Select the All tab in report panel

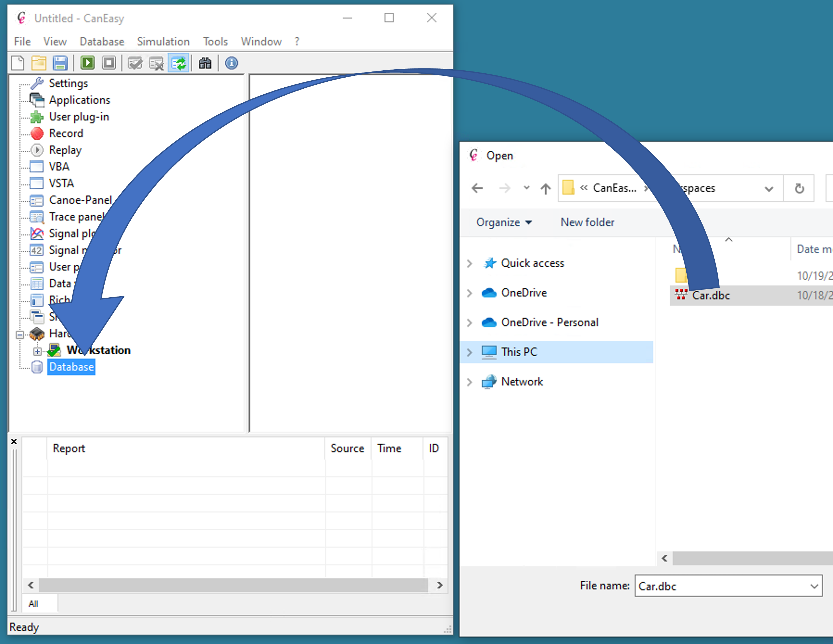pyautogui.click(x=33, y=604)
